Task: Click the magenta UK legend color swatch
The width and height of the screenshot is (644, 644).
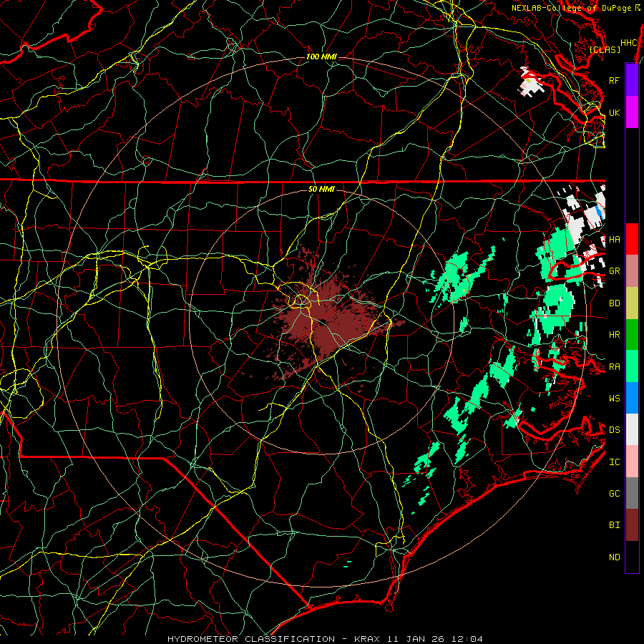Action: click(x=632, y=112)
